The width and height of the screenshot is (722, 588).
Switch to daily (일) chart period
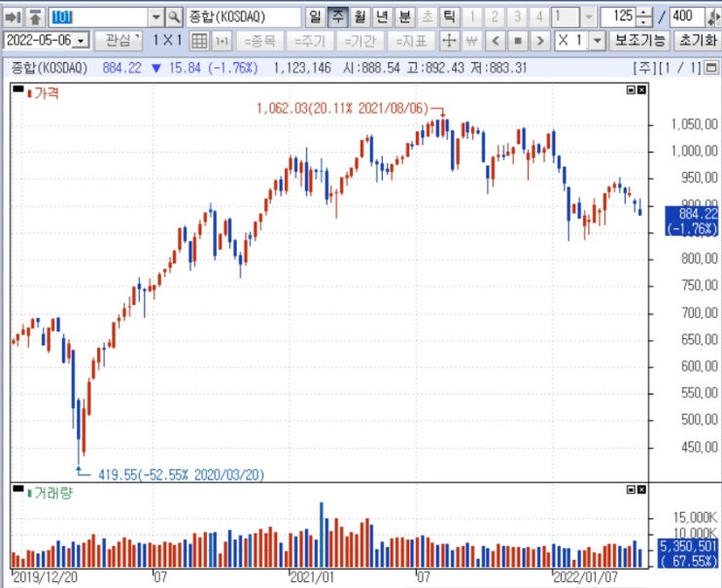(x=316, y=17)
